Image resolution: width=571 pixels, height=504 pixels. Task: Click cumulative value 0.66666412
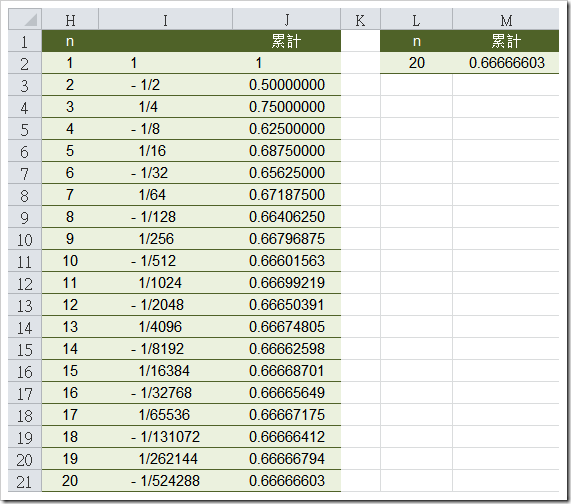[x=287, y=437]
